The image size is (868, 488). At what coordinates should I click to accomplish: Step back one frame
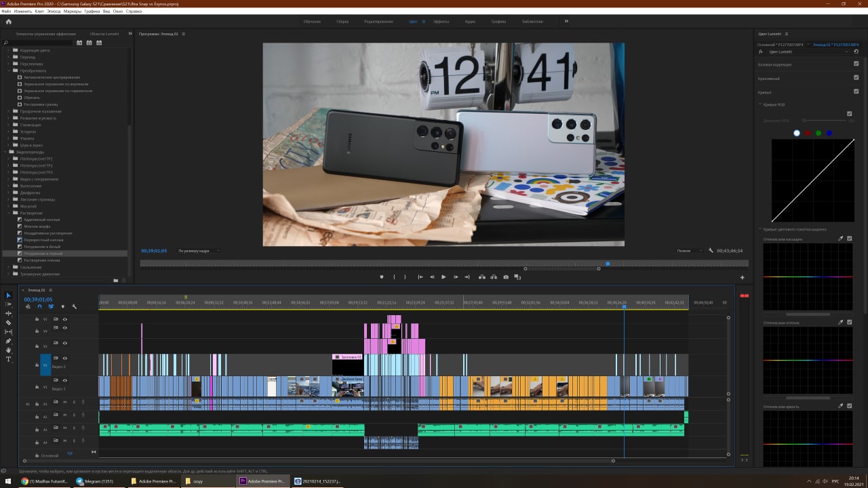(432, 277)
